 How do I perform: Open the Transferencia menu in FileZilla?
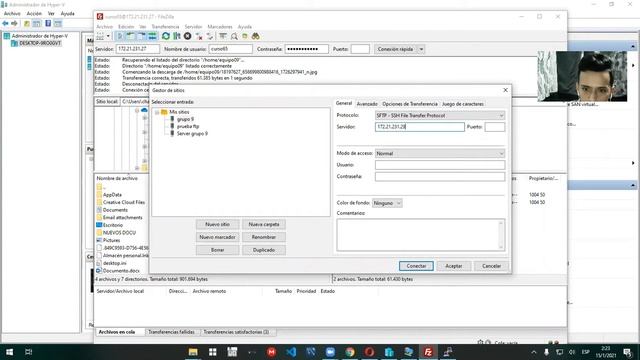coord(165,27)
